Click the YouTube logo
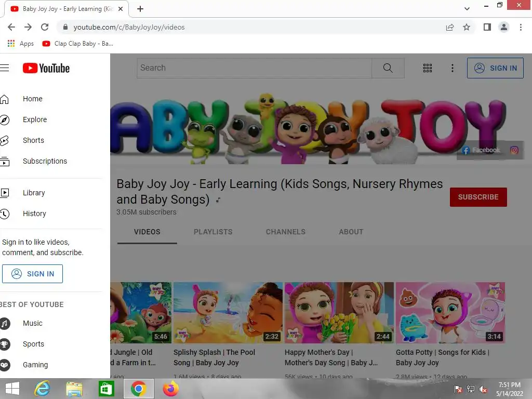Viewport: 532px width, 399px height. 46,68
